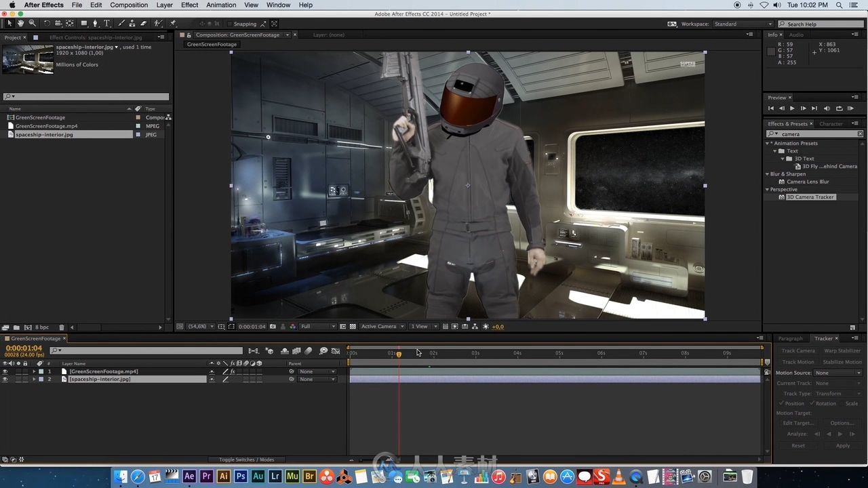Open the timeline Graph Editor
The height and width of the screenshot is (488, 868).
pos(336,350)
